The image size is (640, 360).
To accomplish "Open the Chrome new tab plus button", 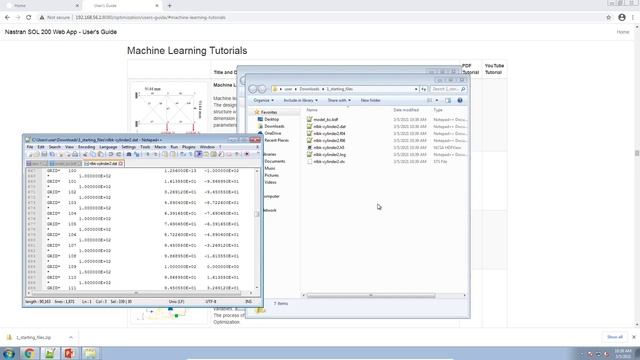I will coord(169,6).
